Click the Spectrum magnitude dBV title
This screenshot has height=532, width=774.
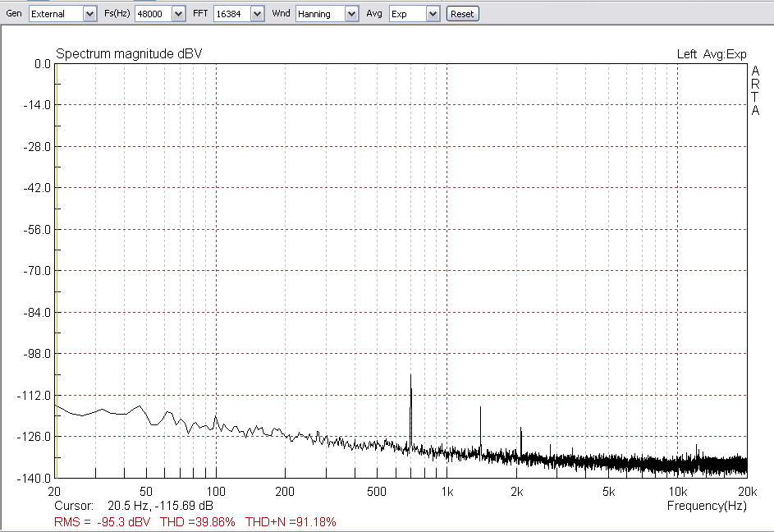(x=129, y=54)
